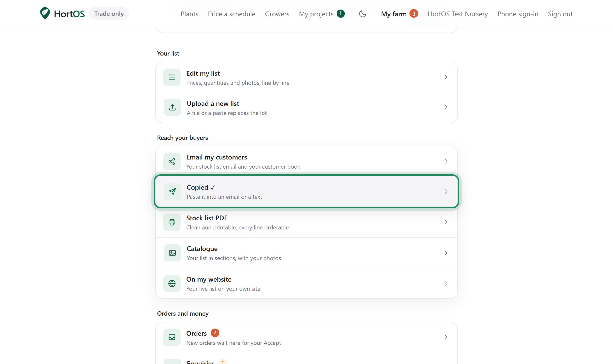Click the image icon beside Catalogue
Screen dimensions: 613x364
172,253
